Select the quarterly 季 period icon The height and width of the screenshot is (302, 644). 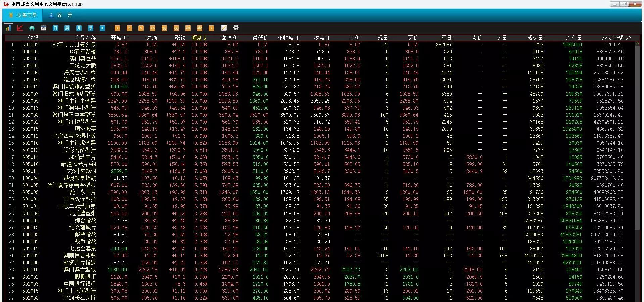tap(91, 28)
